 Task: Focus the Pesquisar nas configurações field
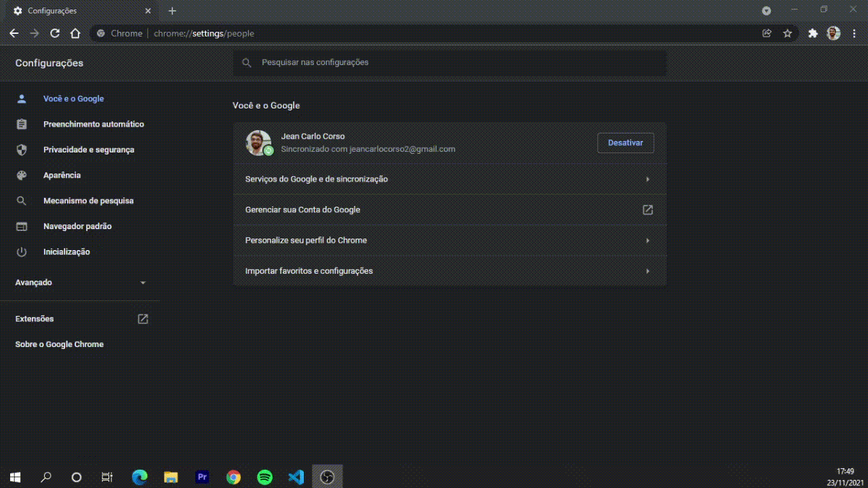pyautogui.click(x=450, y=62)
